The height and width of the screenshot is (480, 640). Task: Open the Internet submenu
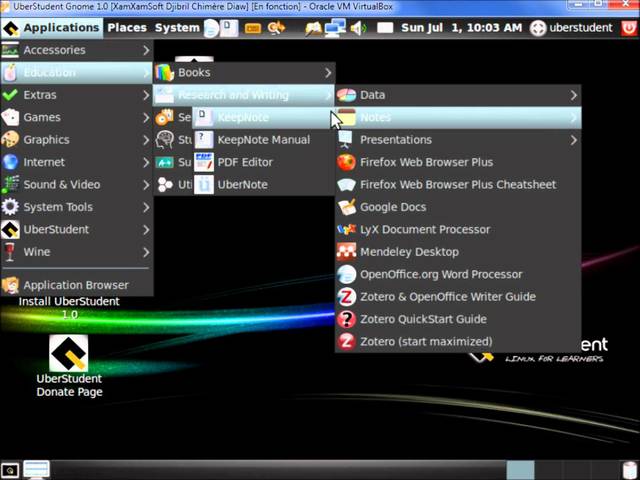[77, 162]
